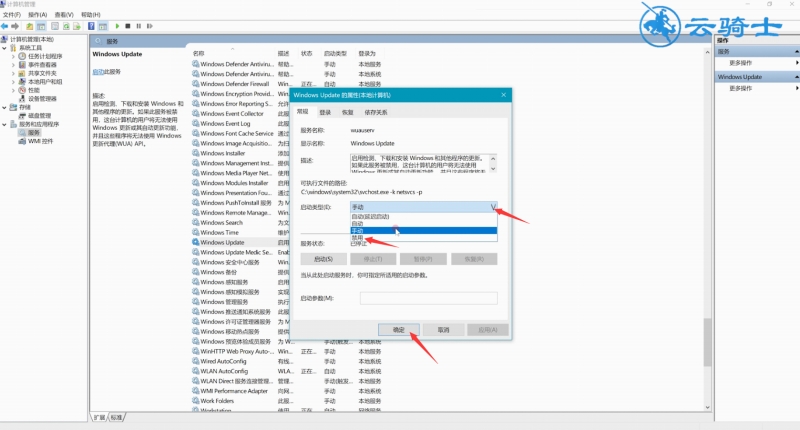800x430 pixels.
Task: Click the 事件查看器 icon in tree
Action: click(22, 65)
